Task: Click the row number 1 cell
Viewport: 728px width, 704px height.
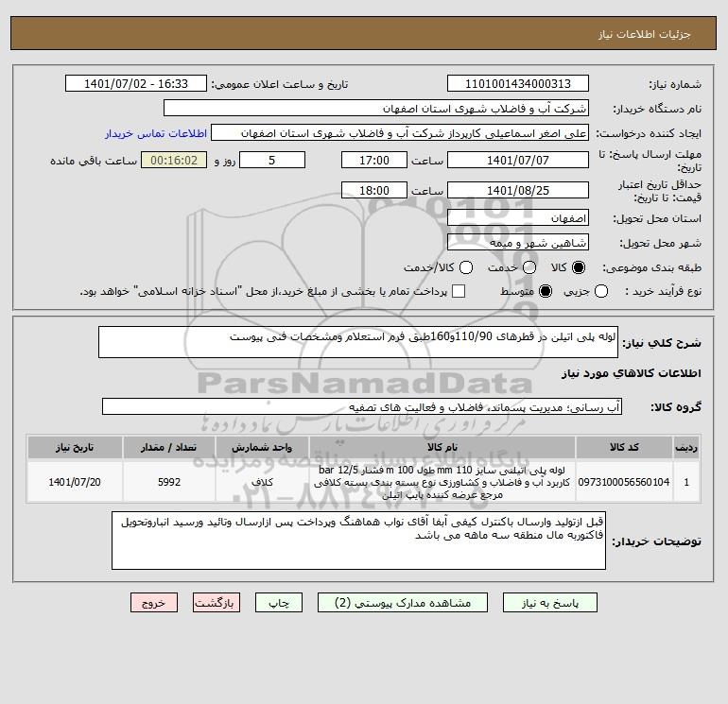Action: click(x=686, y=482)
